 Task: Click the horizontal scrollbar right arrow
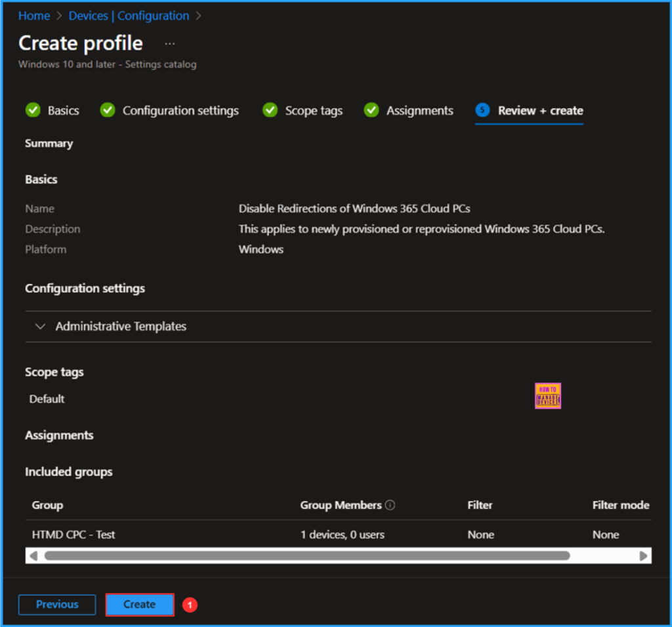(x=643, y=556)
